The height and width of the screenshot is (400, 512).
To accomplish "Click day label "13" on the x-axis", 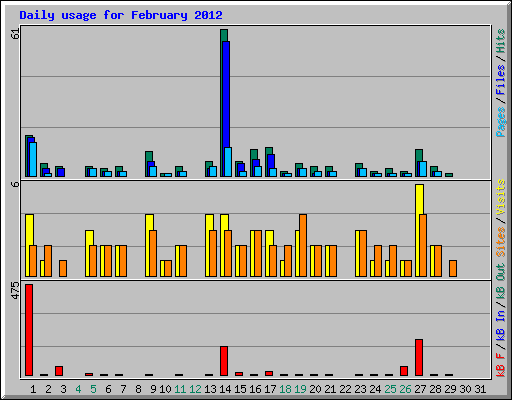I will 210,389.
